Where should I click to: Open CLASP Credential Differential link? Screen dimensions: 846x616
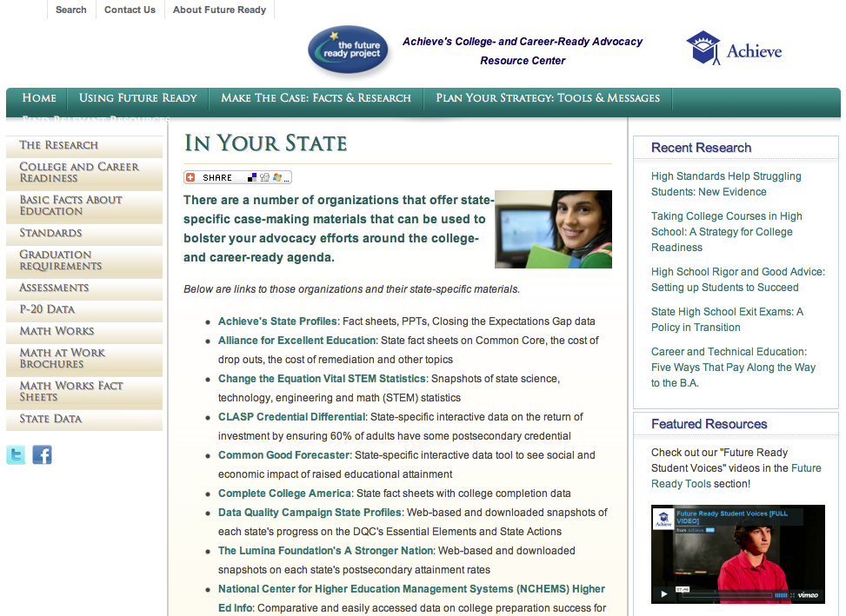292,417
